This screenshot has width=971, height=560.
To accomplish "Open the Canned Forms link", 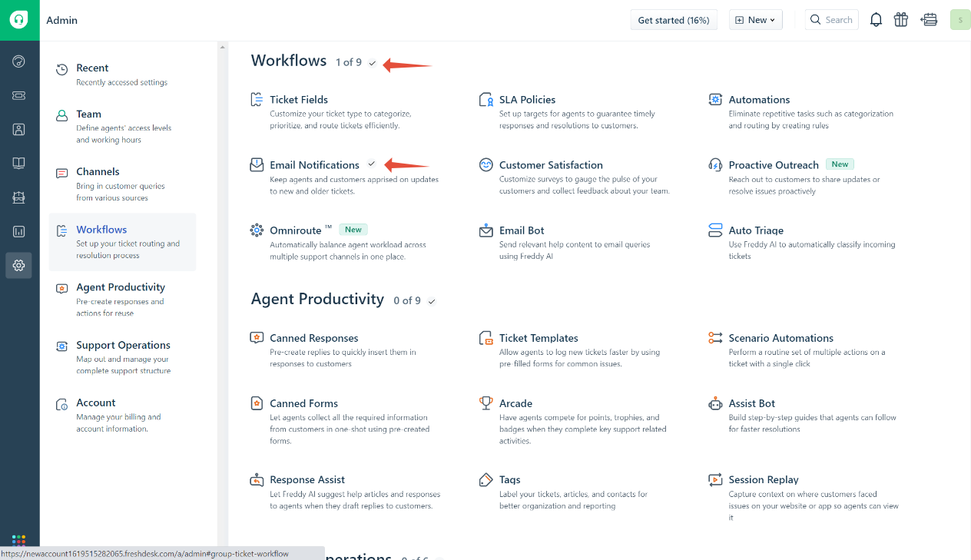I will 303,403.
